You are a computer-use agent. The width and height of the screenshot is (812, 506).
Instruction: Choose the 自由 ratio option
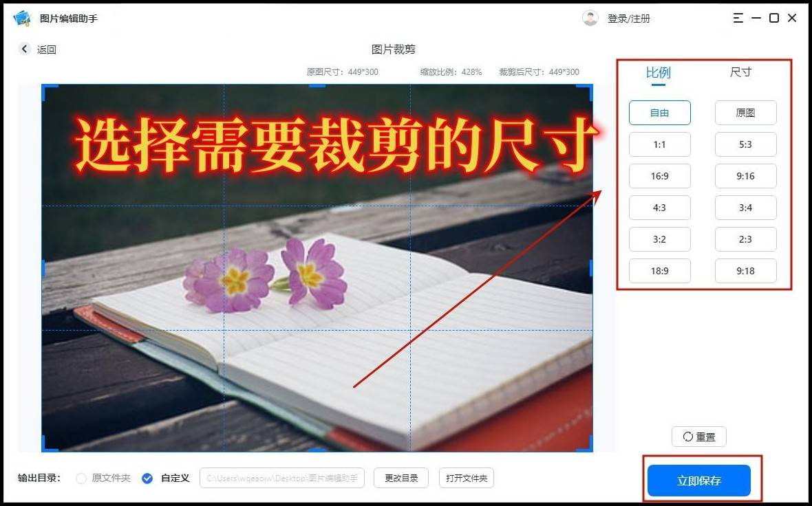659,113
